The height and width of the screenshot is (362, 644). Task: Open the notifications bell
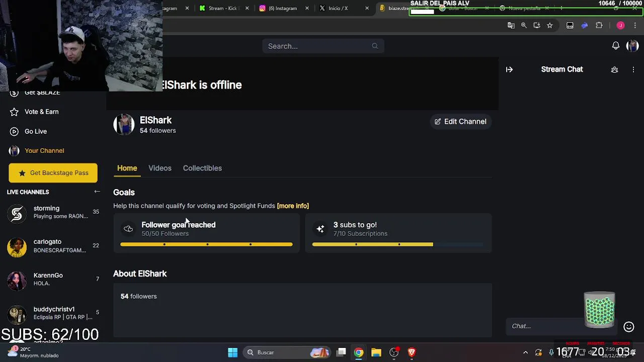pos(616,46)
